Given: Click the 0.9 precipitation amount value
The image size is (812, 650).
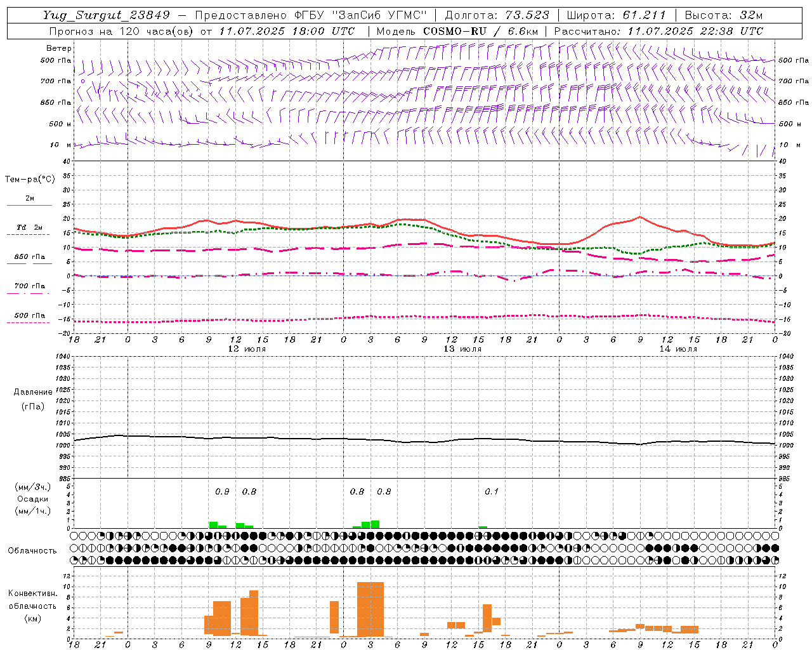Looking at the screenshot, I should pos(222,491).
